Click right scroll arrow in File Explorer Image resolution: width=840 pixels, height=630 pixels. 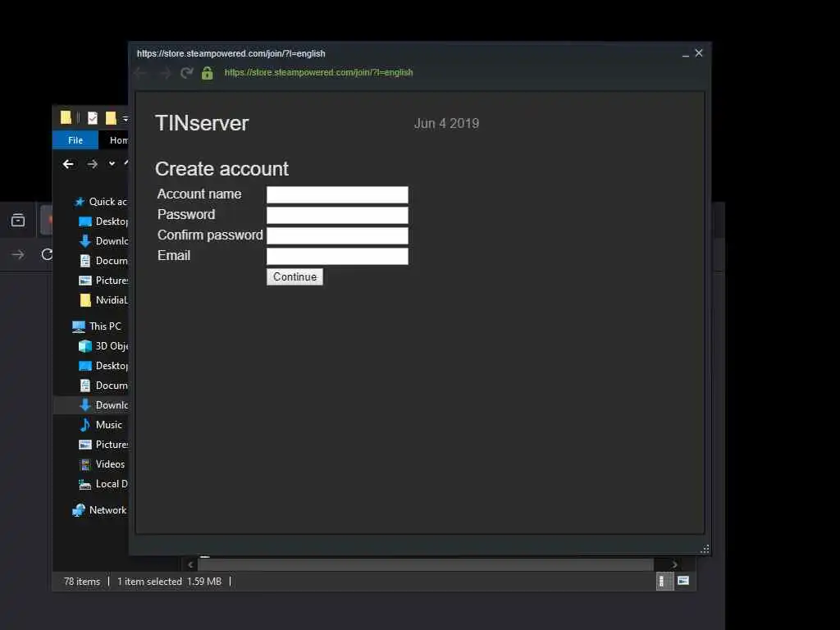coord(674,564)
